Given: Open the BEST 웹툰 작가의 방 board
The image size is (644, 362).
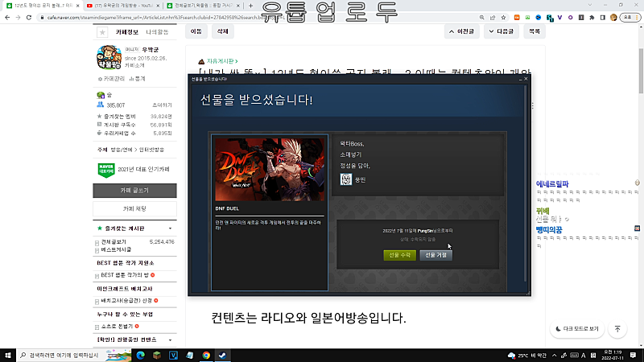Looking at the screenshot, I should (x=125, y=275).
